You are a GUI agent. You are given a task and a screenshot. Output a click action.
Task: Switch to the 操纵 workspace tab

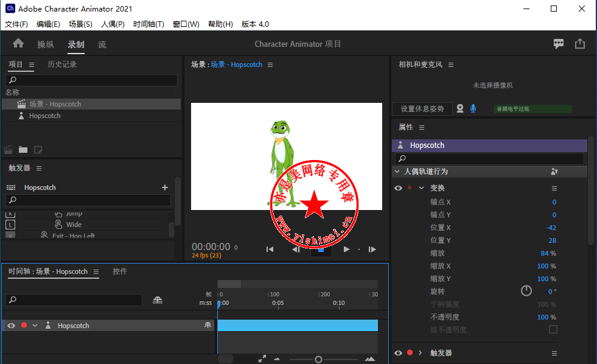click(46, 44)
